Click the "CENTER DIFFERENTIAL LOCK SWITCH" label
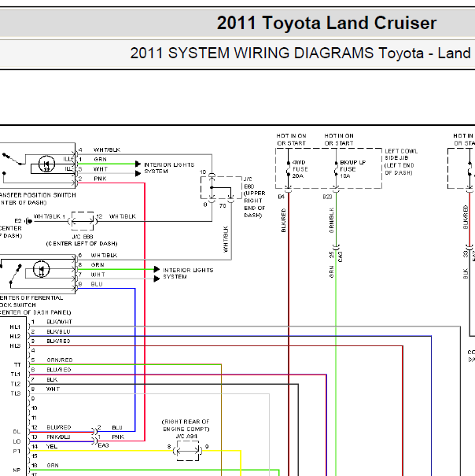475x476 pixels. [31, 301]
